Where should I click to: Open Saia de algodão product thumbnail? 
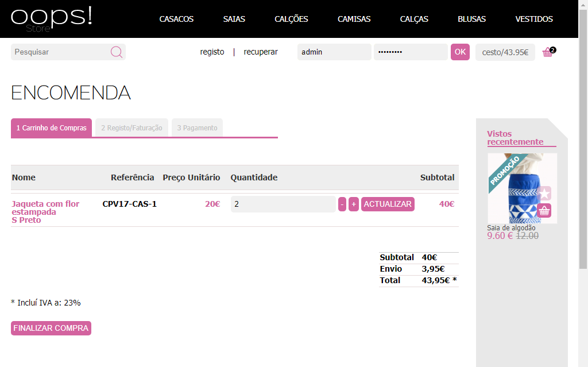514,188
